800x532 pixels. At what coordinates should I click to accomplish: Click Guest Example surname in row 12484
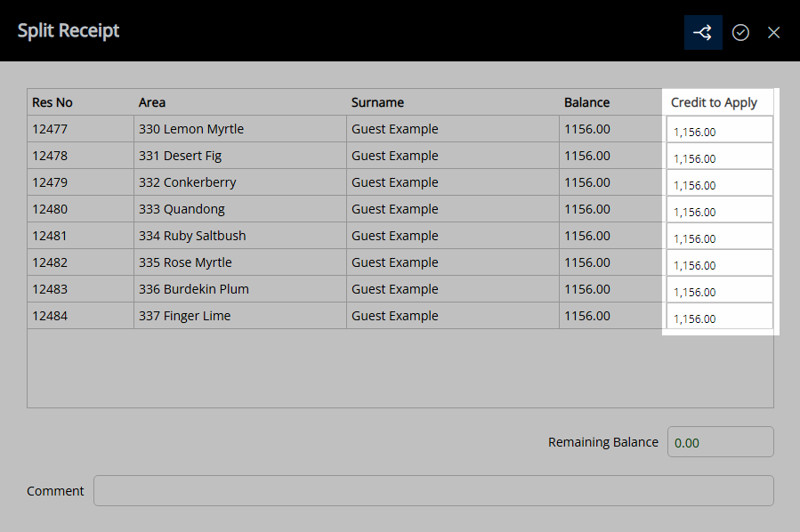pos(453,316)
